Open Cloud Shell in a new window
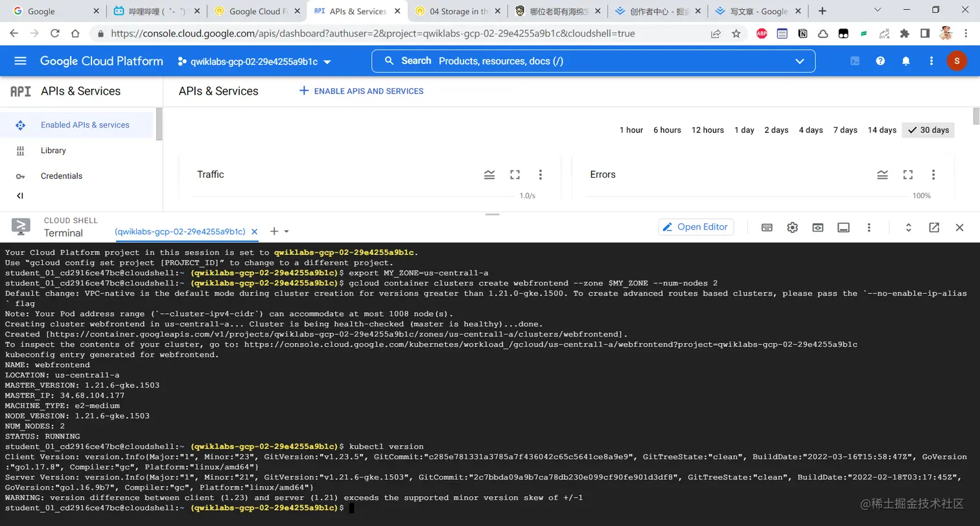The width and height of the screenshot is (980, 526). [934, 227]
